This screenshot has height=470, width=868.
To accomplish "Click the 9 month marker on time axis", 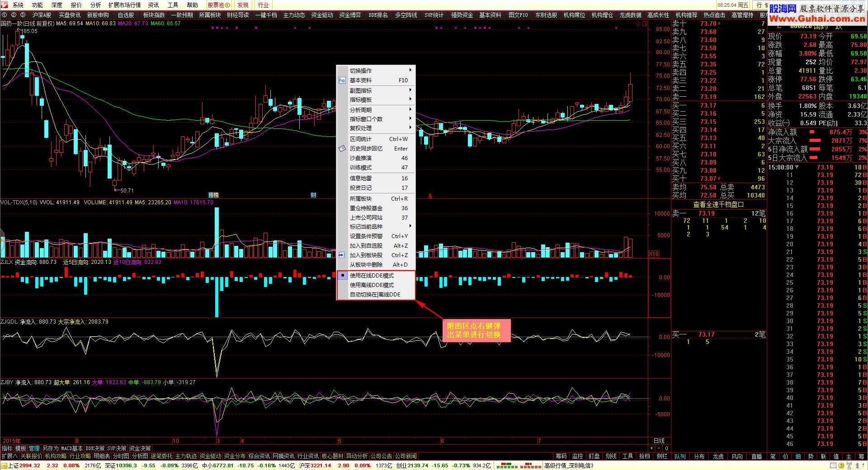I will click(x=77, y=441).
